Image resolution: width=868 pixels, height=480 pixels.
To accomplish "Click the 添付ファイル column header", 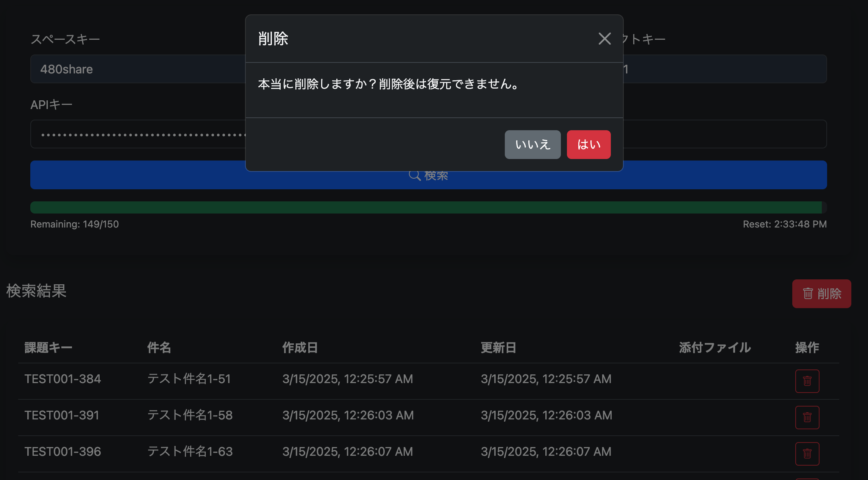I will [x=715, y=348].
